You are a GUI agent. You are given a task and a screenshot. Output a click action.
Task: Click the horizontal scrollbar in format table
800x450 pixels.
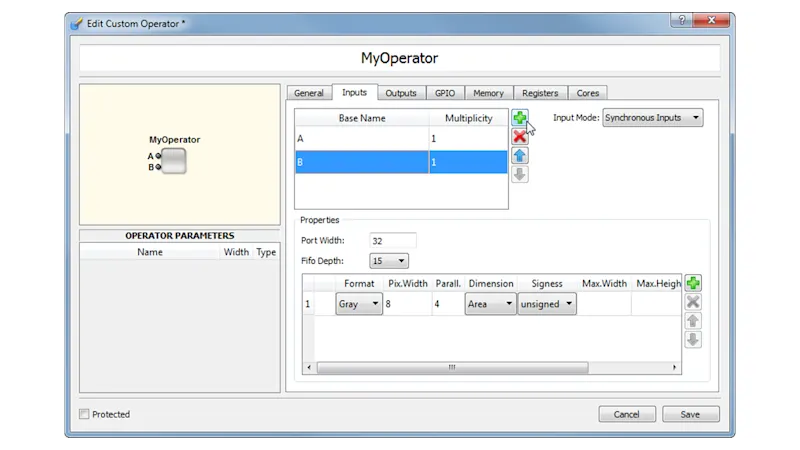tap(452, 367)
